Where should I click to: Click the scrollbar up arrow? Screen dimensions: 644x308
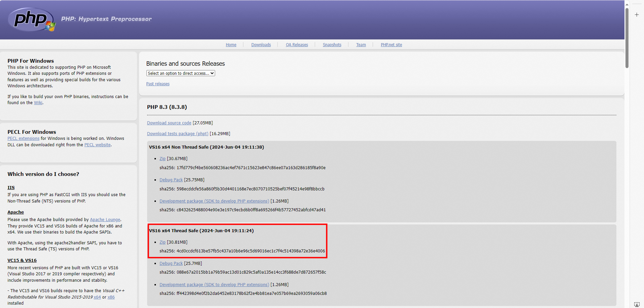(x=627, y=4)
